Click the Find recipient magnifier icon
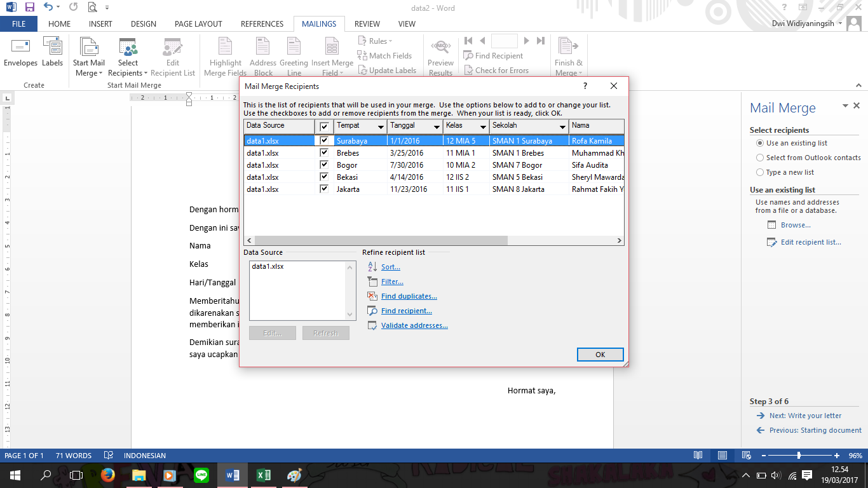Image resolution: width=868 pixels, height=488 pixels. [373, 311]
